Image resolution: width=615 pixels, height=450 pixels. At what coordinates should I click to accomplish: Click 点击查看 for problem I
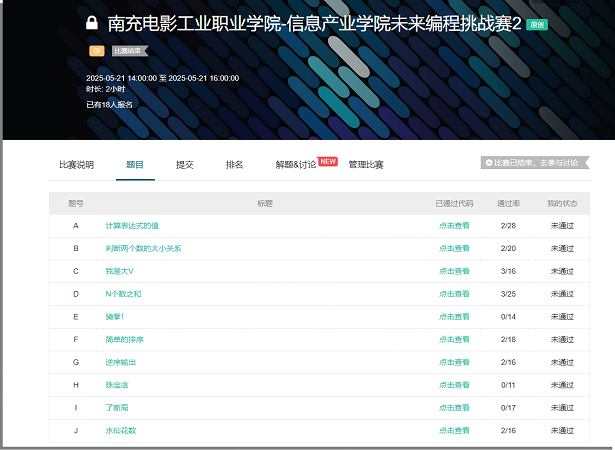point(454,408)
